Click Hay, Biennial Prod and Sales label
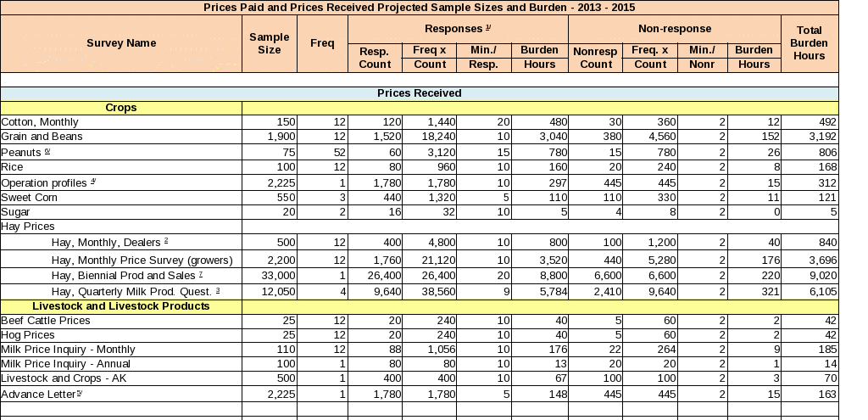868x420 pixels. (x=124, y=276)
